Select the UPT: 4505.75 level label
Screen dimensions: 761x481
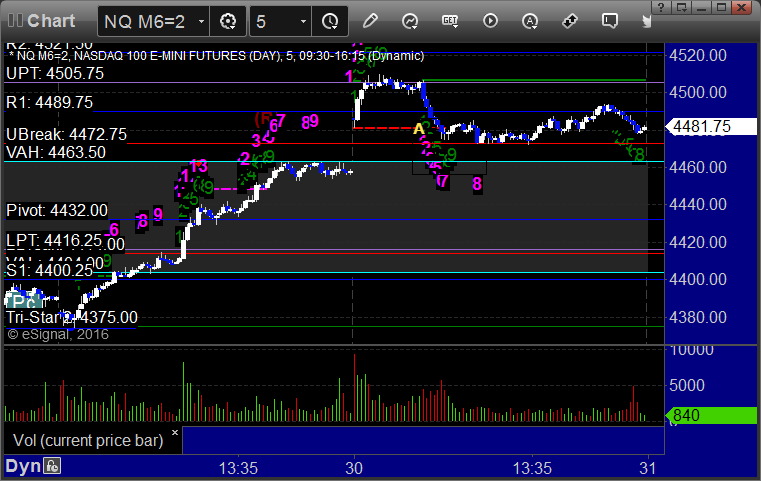[x=55, y=73]
